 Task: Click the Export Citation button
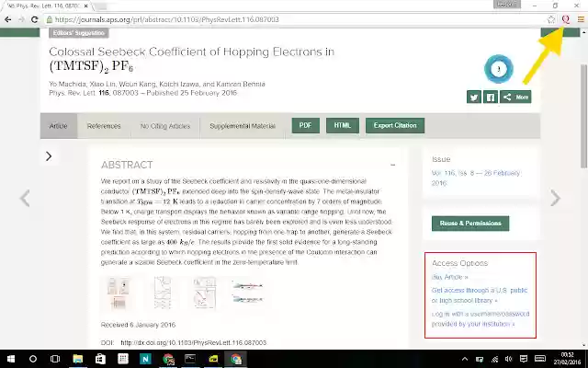point(395,125)
